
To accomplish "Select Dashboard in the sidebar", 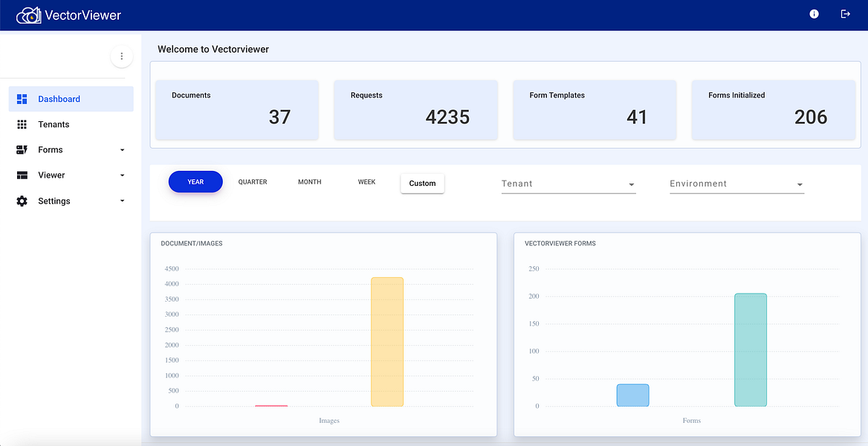I will pos(71,99).
